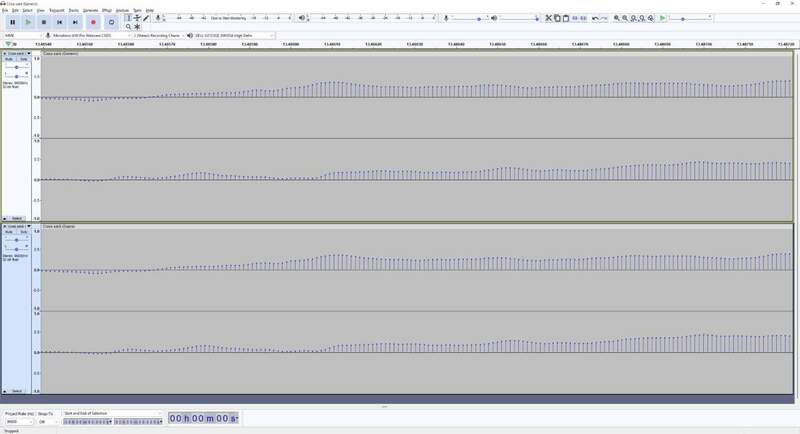
Task: Mute the second track
Action: coord(9,233)
